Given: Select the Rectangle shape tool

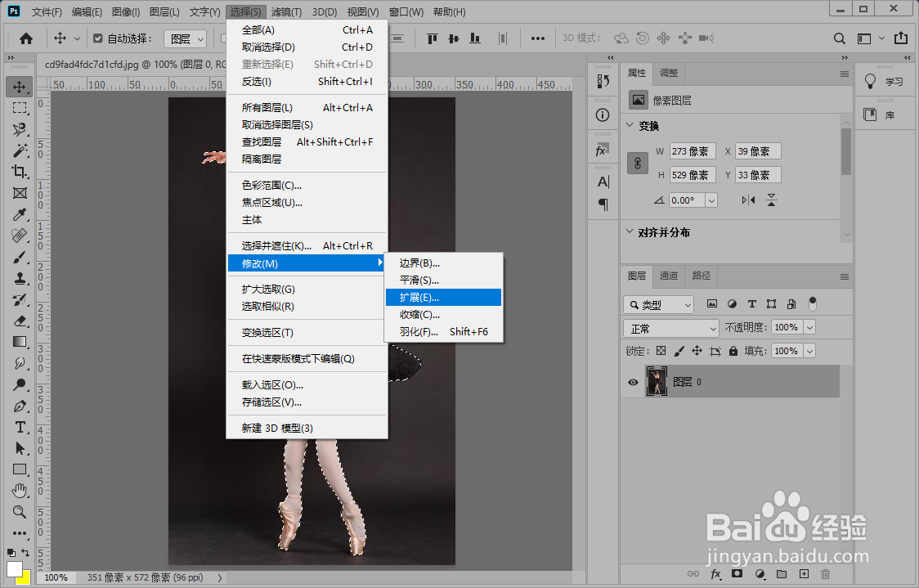Looking at the screenshot, I should point(20,469).
